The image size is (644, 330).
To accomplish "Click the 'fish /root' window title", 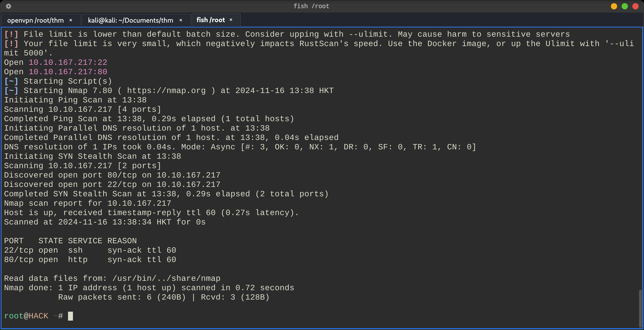I will 311,6.
